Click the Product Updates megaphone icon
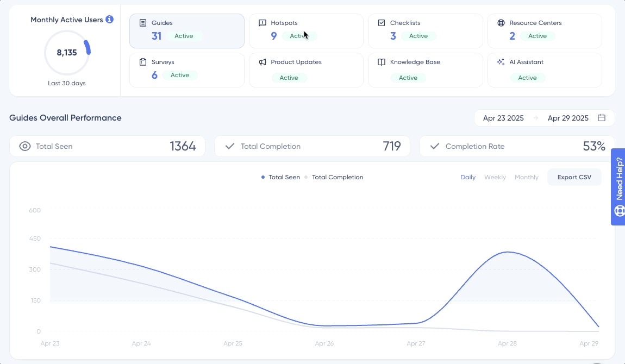The image size is (625, 364). [262, 62]
